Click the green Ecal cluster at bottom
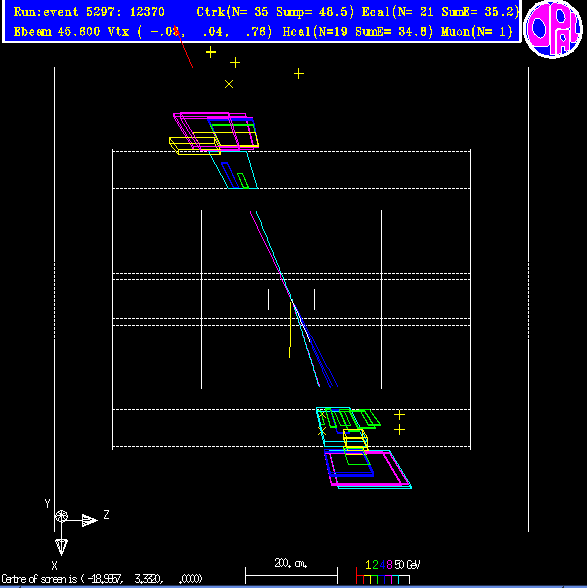Image resolution: width=587 pixels, height=588 pixels. [349, 418]
